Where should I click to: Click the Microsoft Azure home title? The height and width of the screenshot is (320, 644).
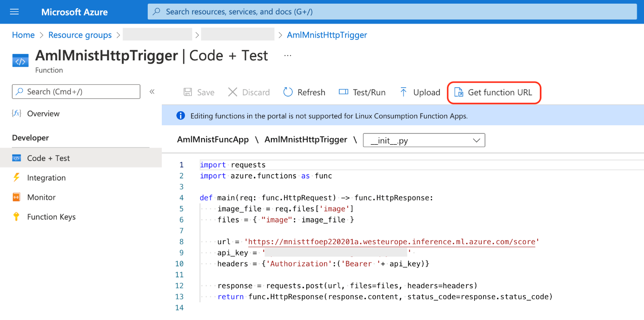[x=75, y=12]
